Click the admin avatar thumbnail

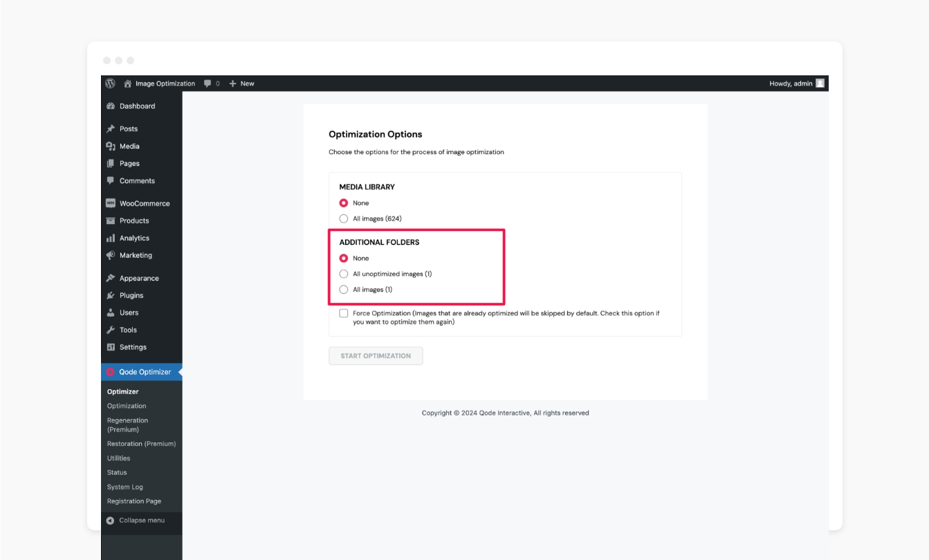(x=820, y=83)
